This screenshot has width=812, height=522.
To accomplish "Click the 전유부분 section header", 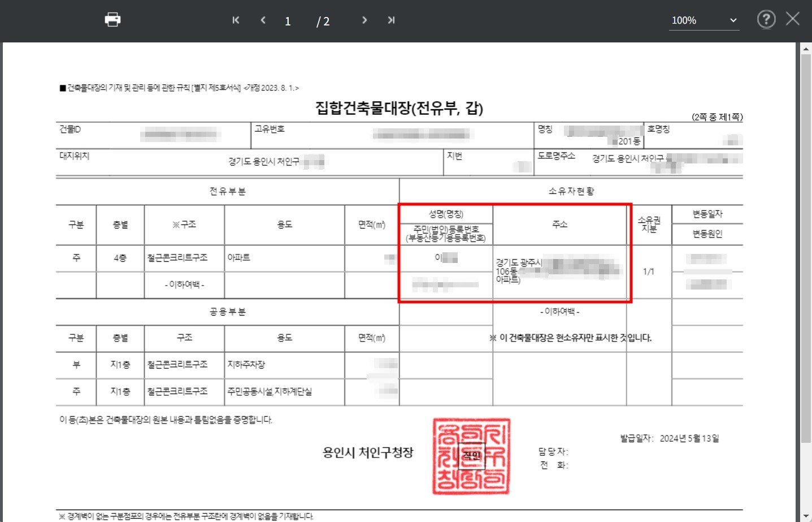I will [228, 191].
